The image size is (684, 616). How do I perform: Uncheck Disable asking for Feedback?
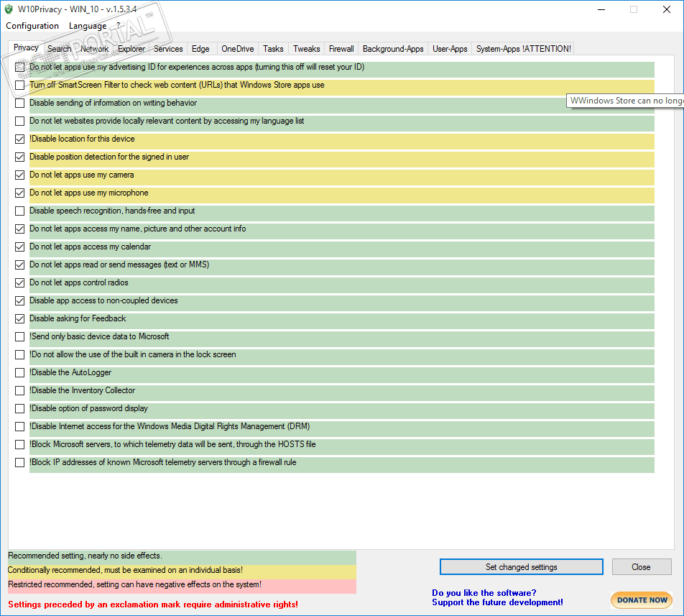pos(19,318)
